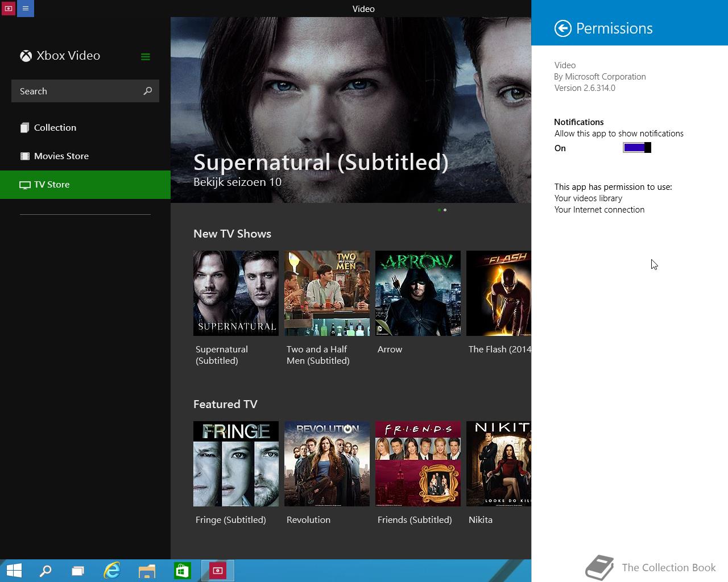Image resolution: width=728 pixels, height=582 pixels.
Task: Click the Friends (Subtitled) title text
Action: pos(415,520)
